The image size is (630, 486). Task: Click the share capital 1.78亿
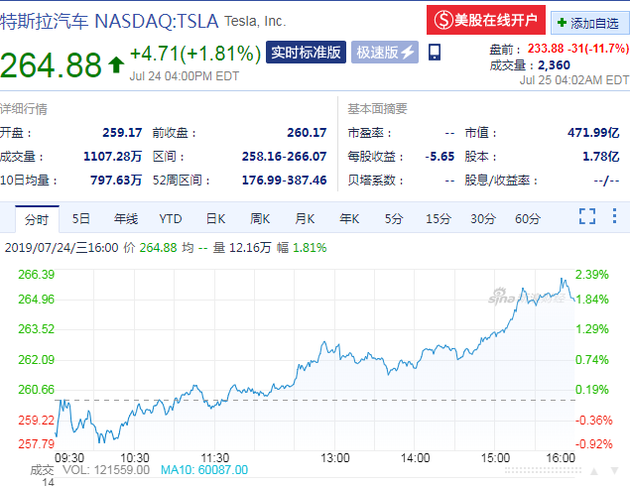point(601,156)
